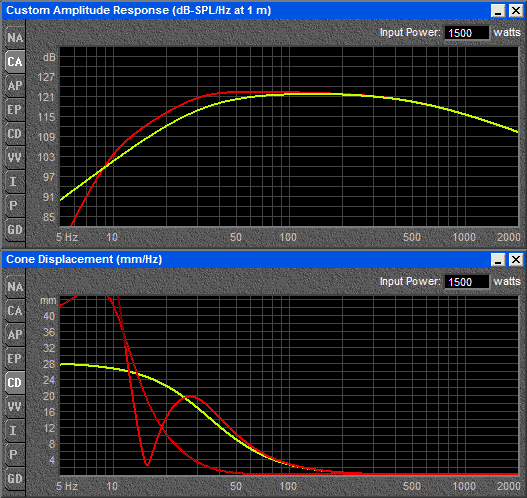Open EP graph in Cone Displacement window
Image resolution: width=527 pixels, height=498 pixels.
click(15, 359)
